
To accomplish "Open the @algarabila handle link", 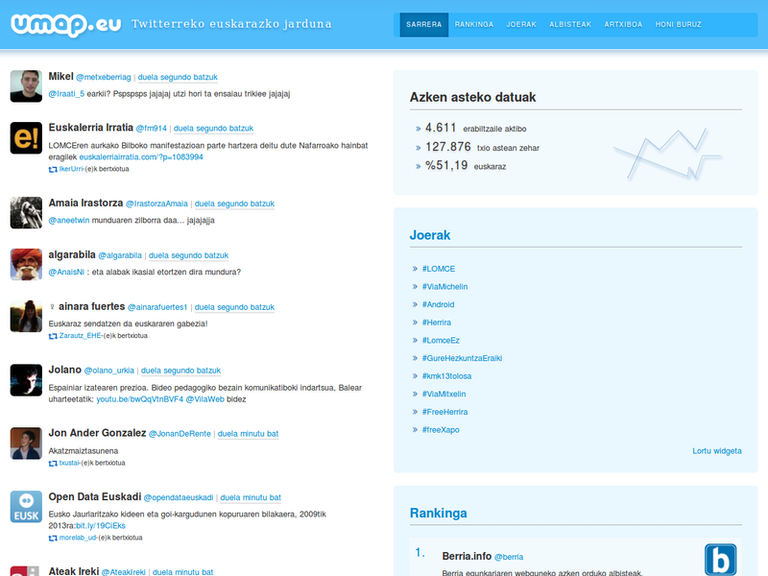I will pyautogui.click(x=120, y=256).
